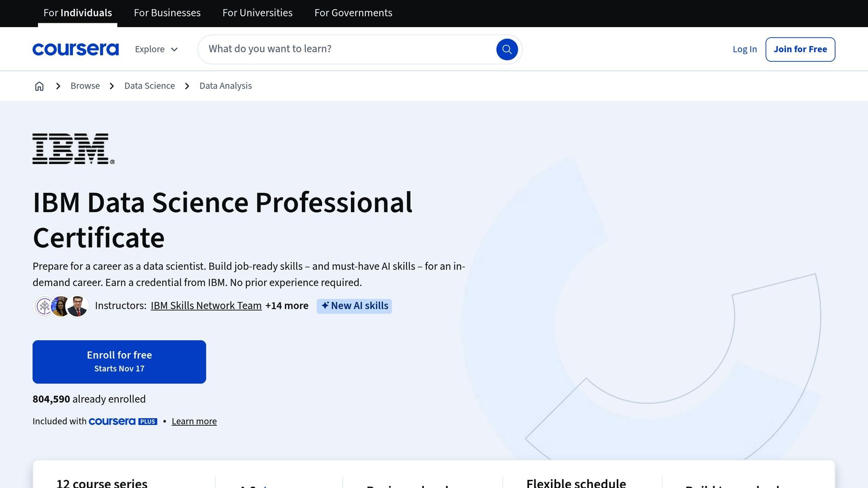Enroll for free in the certificate
The height and width of the screenshot is (488, 868).
click(119, 361)
